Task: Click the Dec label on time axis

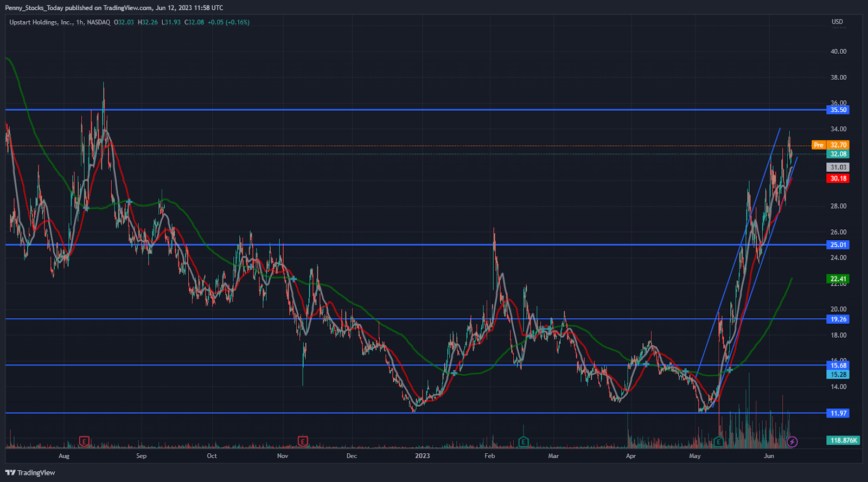Action: tap(352, 456)
